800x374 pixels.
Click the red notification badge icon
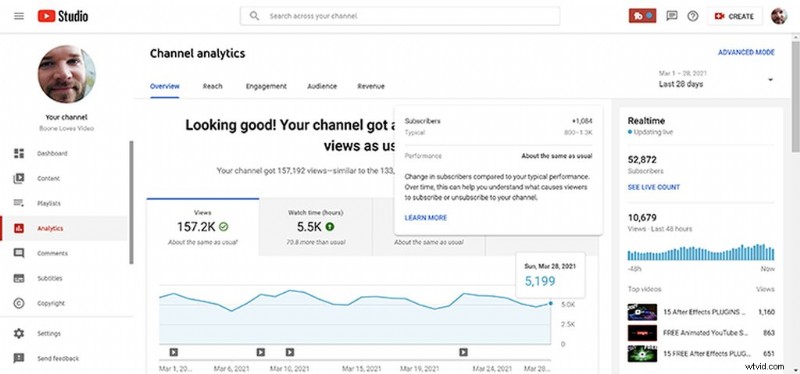pos(642,16)
